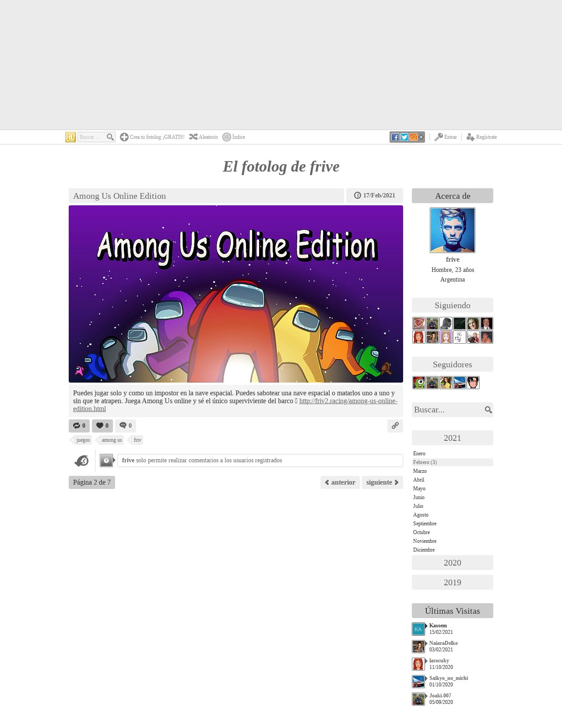562x728 pixels.
Task: Click the comment section speech bubble icon
Action: click(81, 461)
